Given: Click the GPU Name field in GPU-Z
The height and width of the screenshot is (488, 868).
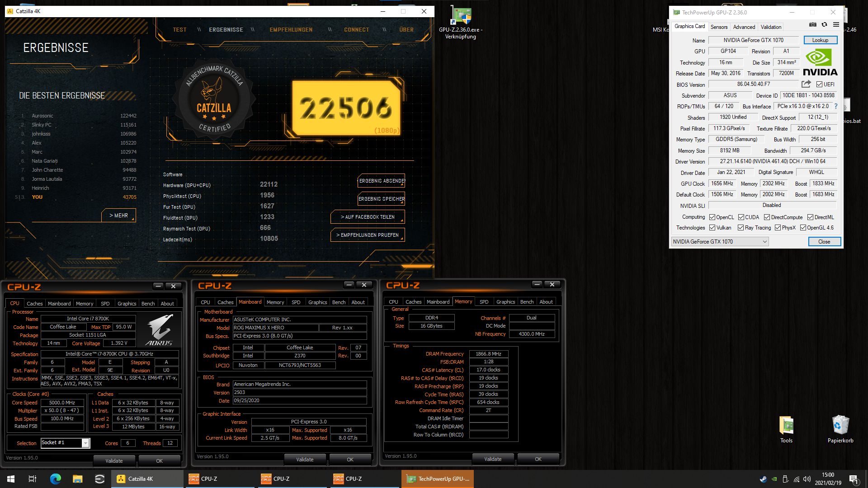Looking at the screenshot, I should coord(753,40).
